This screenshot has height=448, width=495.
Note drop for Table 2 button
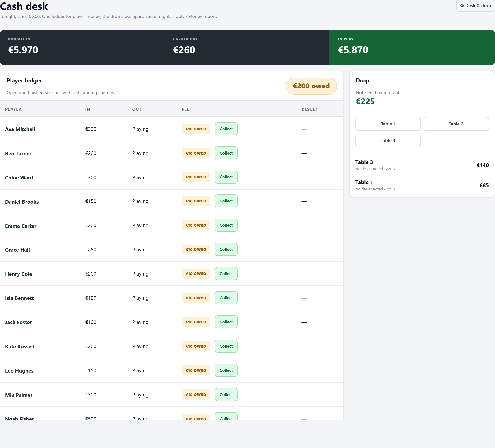point(456,124)
